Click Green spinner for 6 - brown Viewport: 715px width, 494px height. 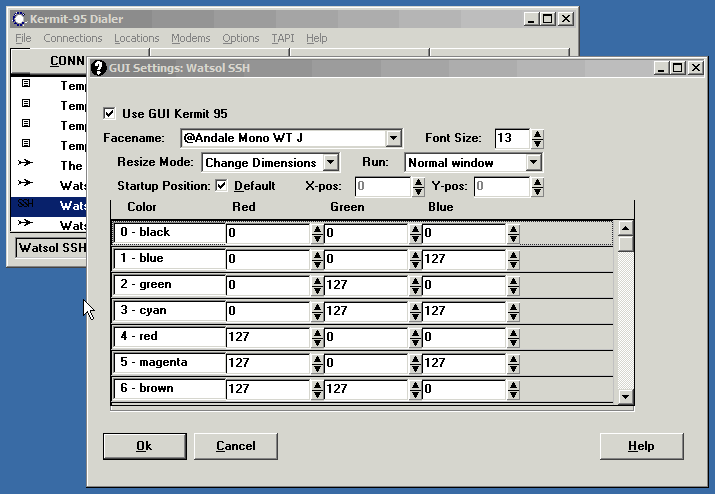pyautogui.click(x=415, y=390)
